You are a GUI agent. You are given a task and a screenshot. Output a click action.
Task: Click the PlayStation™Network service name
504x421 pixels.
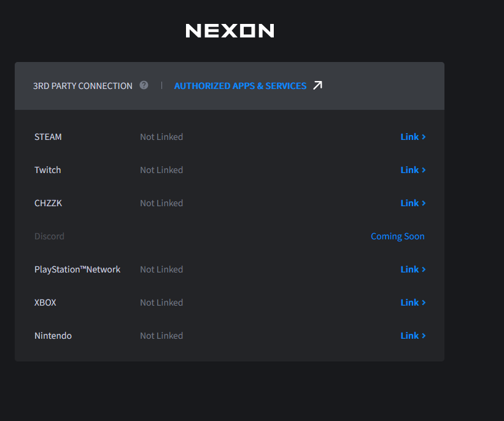click(x=77, y=269)
